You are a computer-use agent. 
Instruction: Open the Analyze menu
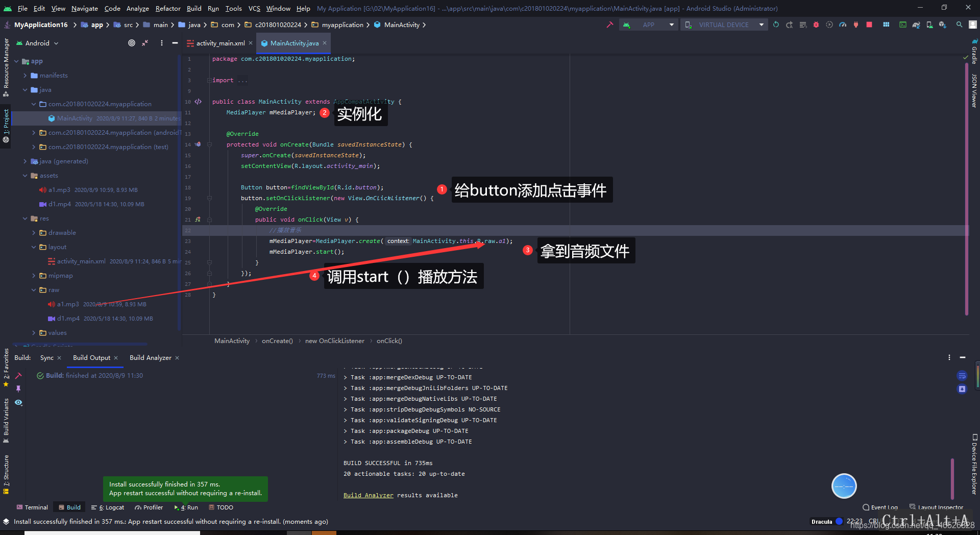[137, 8]
